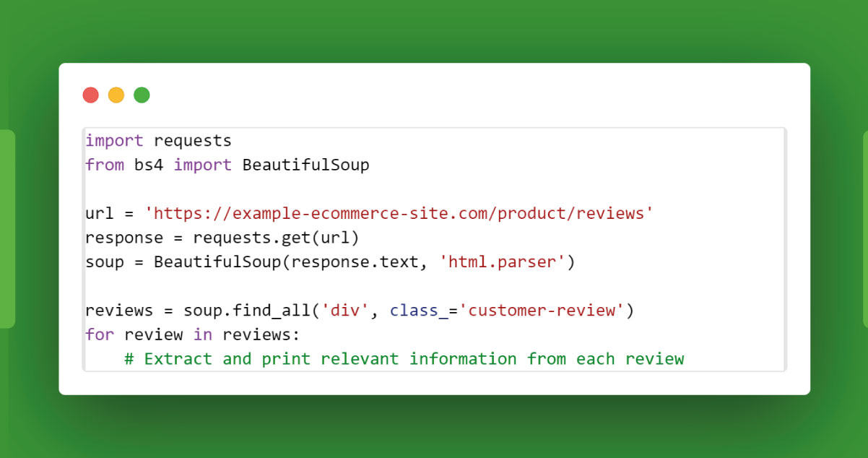
Task: Click the 'from' keyword in the code
Action: [104, 165]
